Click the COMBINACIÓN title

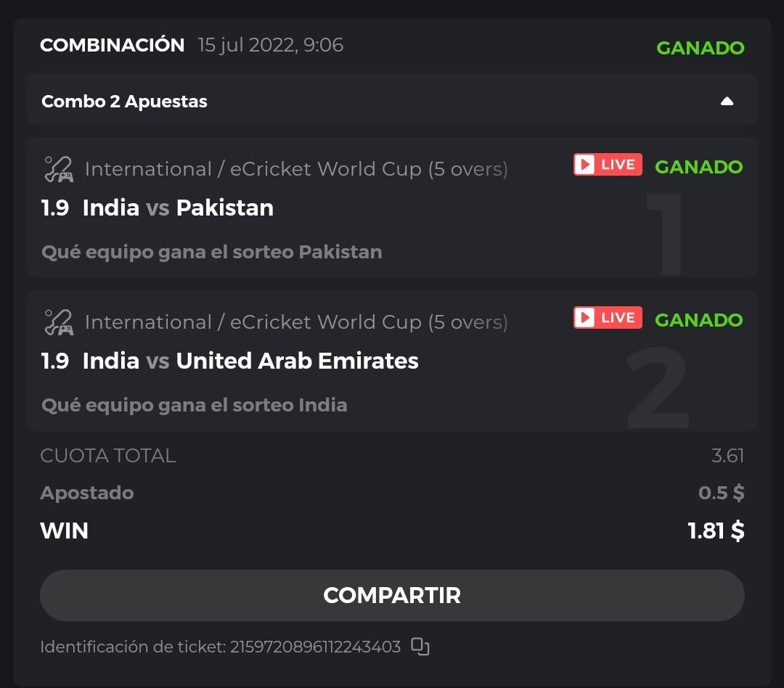tap(113, 45)
